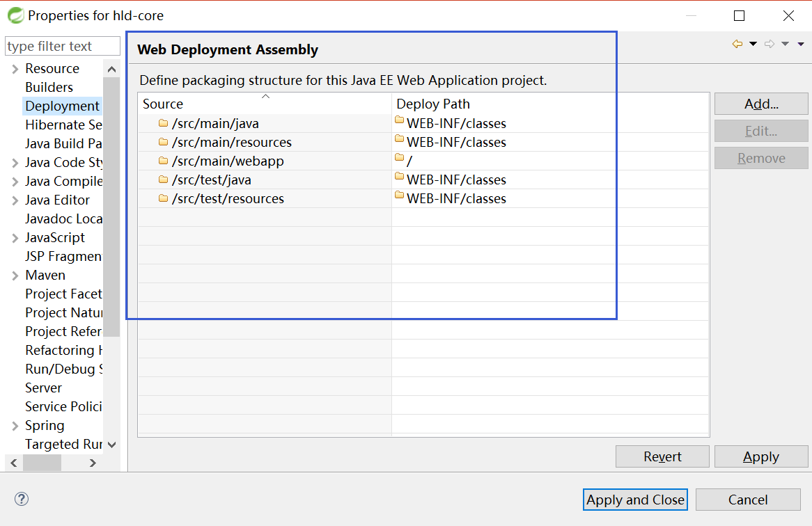Open the view menu dropdown arrow
Viewport: 812px width, 526px height.
pyautogui.click(x=801, y=45)
